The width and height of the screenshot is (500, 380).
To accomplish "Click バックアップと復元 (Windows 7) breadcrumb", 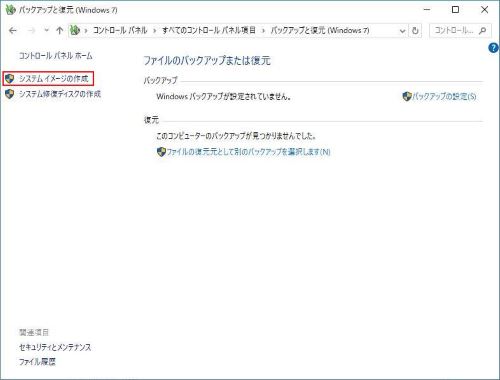I will point(320,30).
